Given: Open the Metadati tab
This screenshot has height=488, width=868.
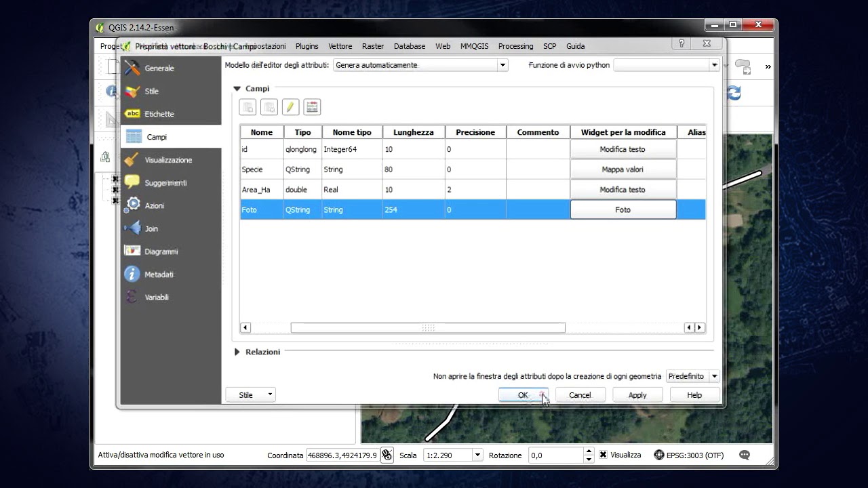Looking at the screenshot, I should click(171, 274).
